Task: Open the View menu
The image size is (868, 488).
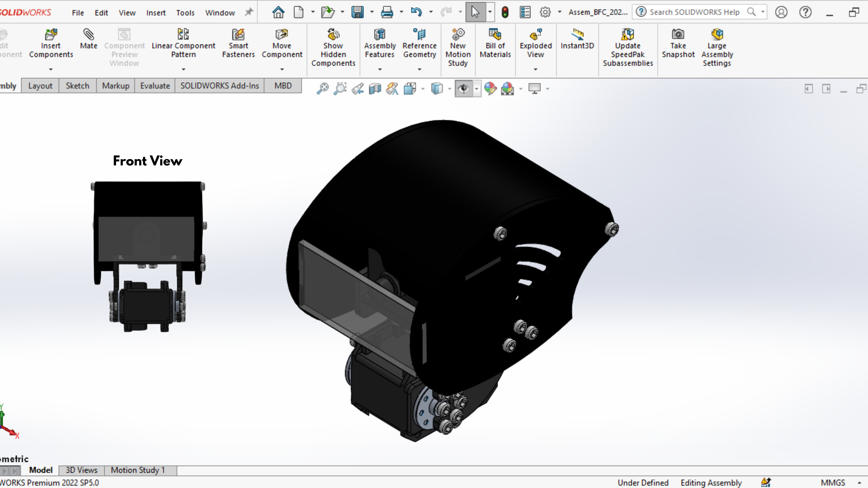Action: [x=127, y=13]
